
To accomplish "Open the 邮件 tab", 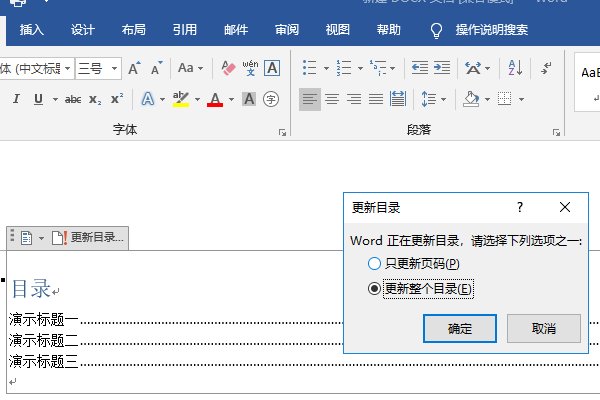I will (x=236, y=29).
